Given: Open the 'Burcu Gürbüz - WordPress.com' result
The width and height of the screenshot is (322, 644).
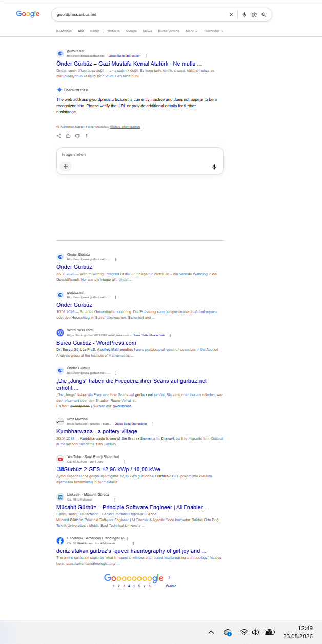Looking at the screenshot, I should tap(96, 343).
